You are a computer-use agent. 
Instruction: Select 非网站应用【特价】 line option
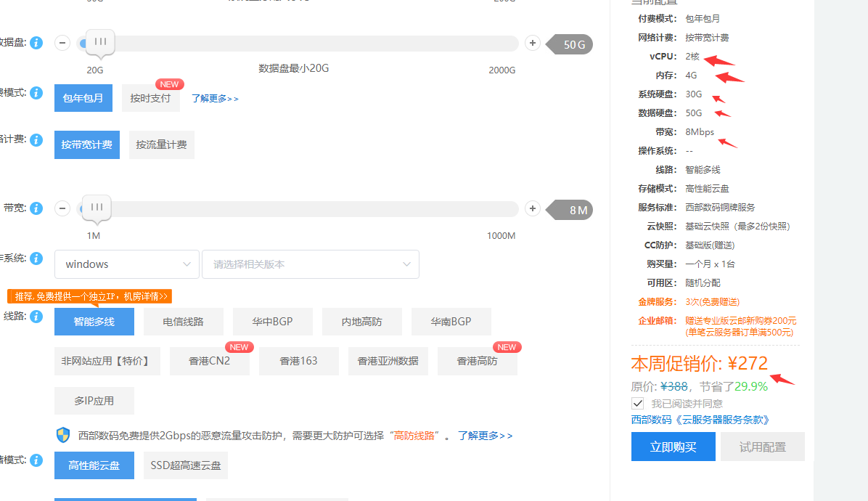107,361
